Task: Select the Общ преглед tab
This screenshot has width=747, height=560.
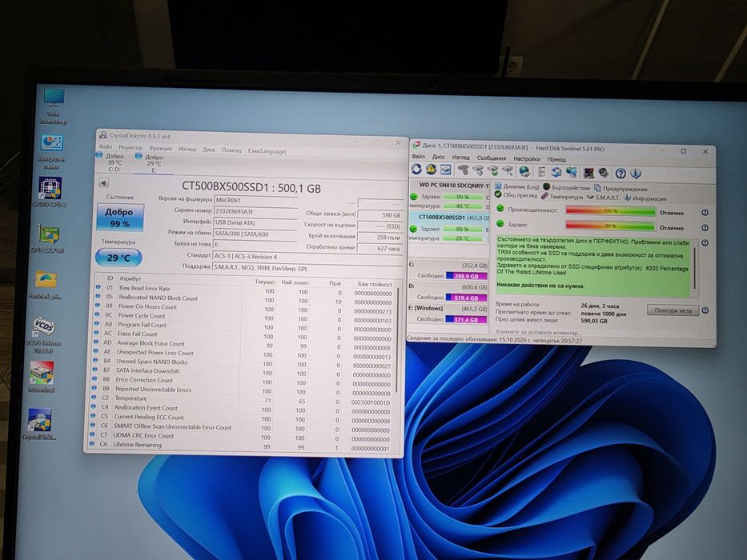Action: [x=516, y=194]
